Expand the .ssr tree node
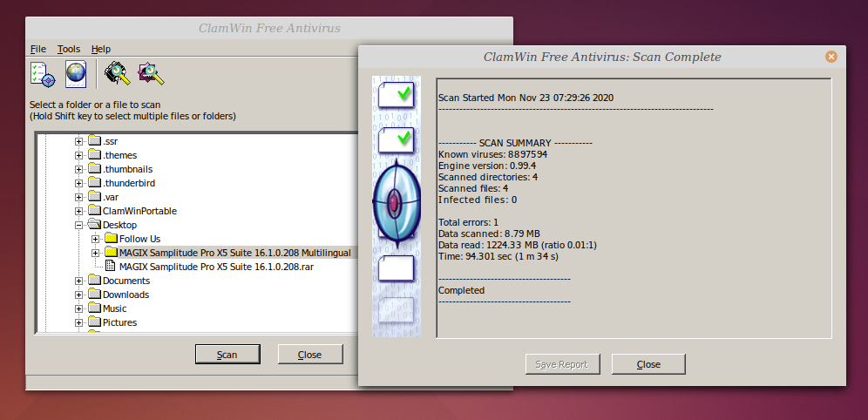Image resolution: width=868 pixels, height=420 pixels. pos(78,142)
